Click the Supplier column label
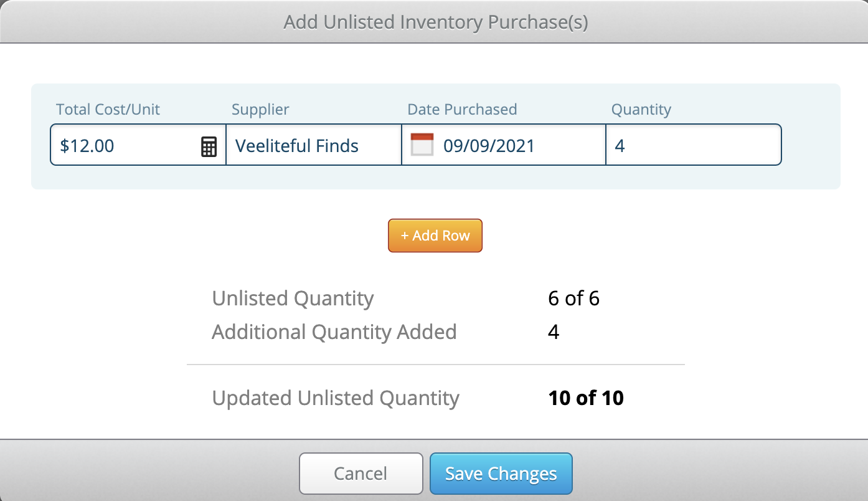The width and height of the screenshot is (868, 501). pos(260,110)
